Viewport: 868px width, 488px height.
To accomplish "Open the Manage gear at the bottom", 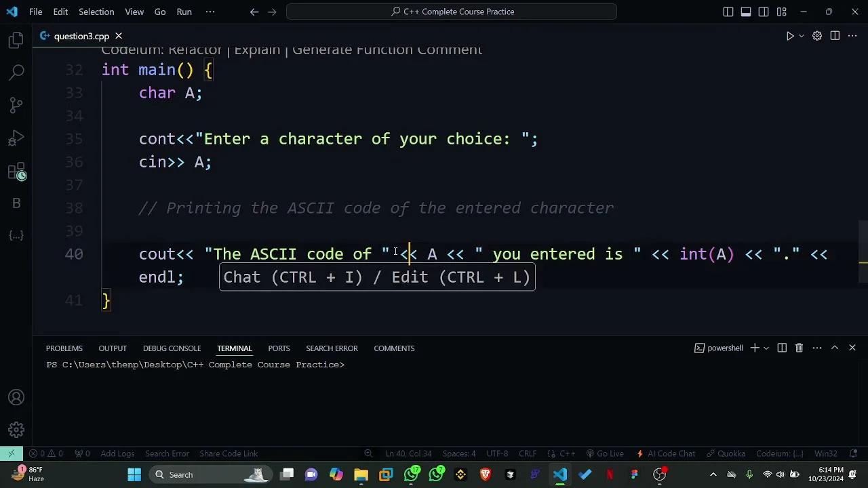I will [x=16, y=429].
